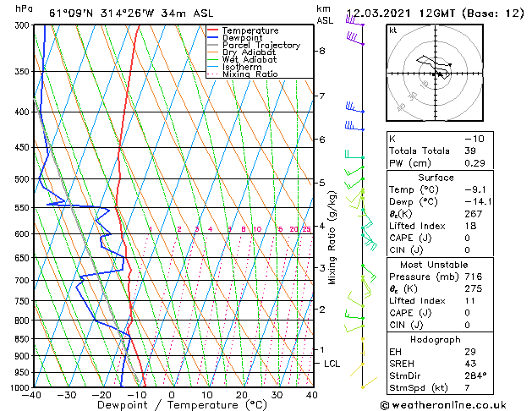Image resolution: width=532 pixels, height=411 pixels.
Task: Open the hodograph wind plot
Action: (435, 73)
